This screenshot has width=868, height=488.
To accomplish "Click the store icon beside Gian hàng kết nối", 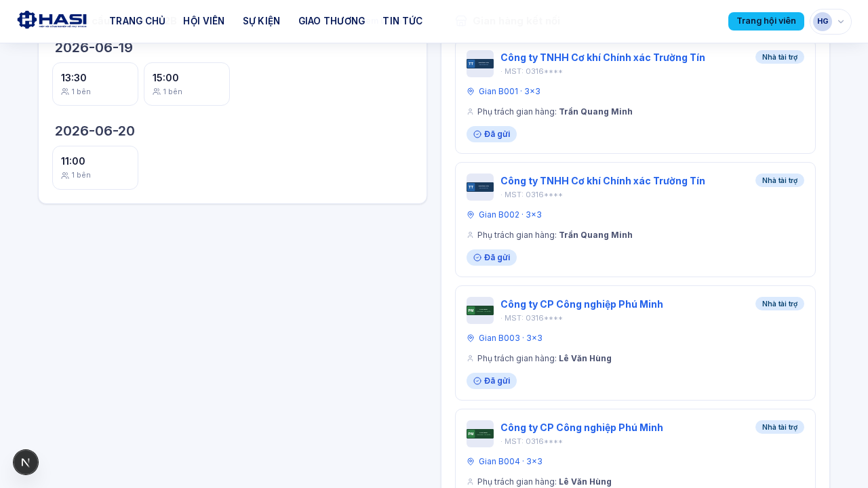I will pos(461,21).
